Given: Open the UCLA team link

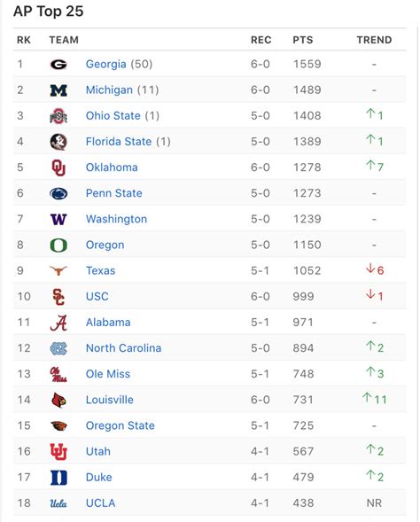Looking at the screenshot, I should 100,503.
